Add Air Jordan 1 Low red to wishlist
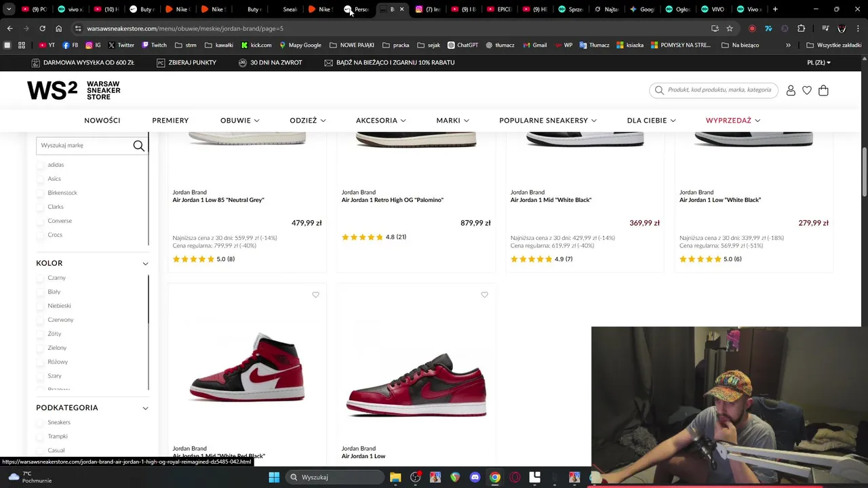This screenshot has width=868, height=488. pos(484,295)
